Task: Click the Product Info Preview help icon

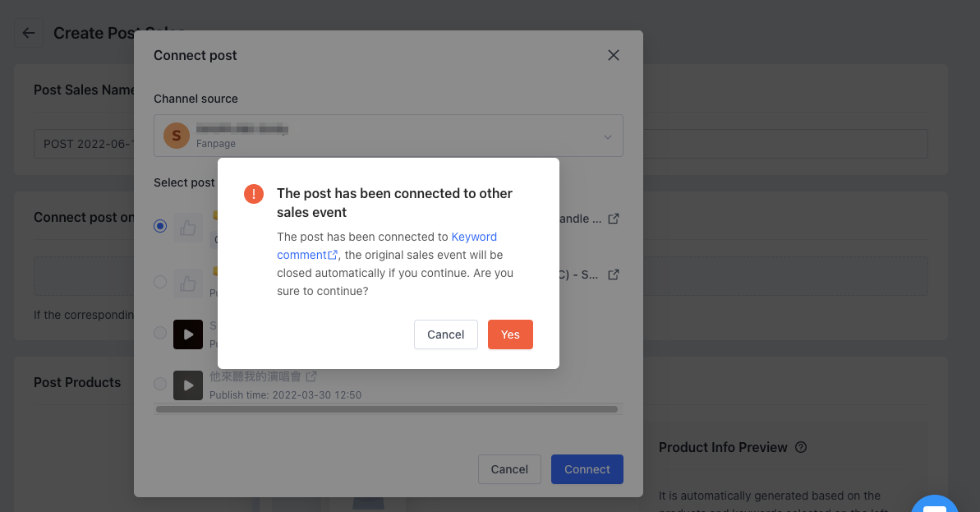Action: click(801, 448)
